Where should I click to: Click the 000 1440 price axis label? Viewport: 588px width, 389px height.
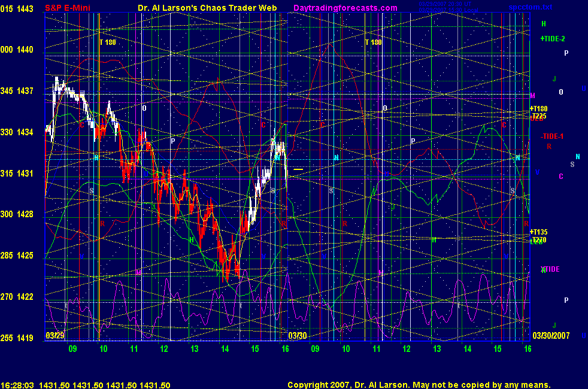coord(17,50)
